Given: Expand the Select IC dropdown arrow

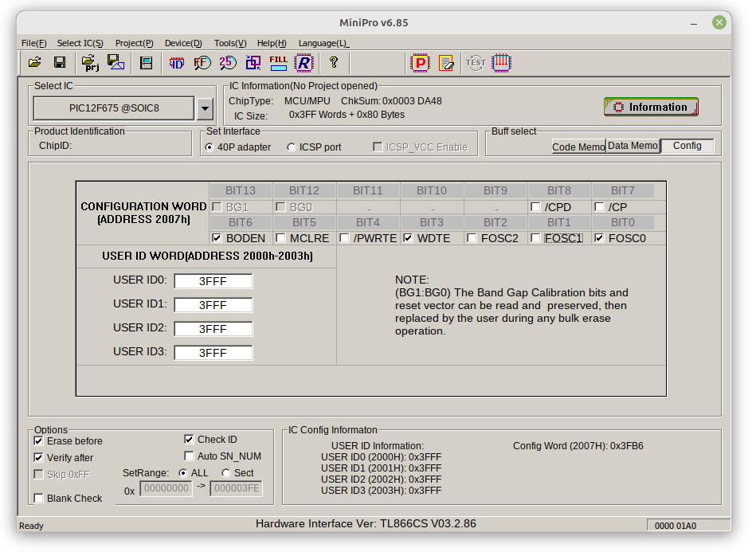Looking at the screenshot, I should [205, 108].
